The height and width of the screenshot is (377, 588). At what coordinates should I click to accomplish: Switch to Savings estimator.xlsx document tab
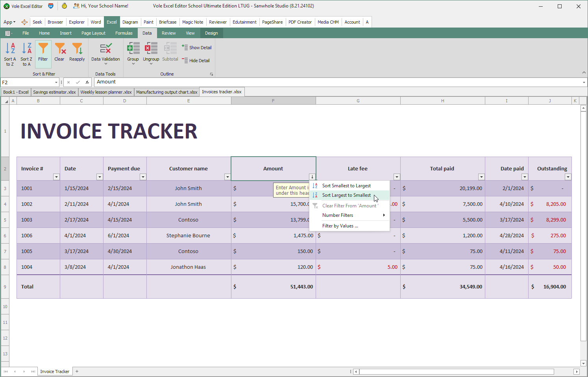coord(54,92)
